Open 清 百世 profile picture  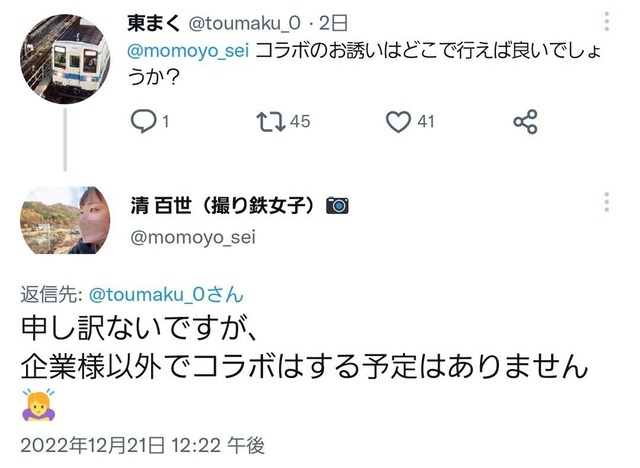[x=65, y=220]
